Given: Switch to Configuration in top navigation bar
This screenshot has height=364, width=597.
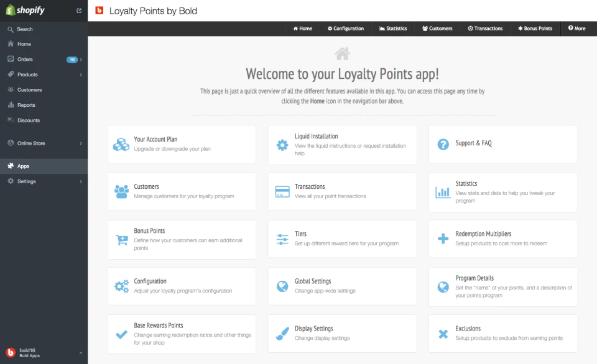Looking at the screenshot, I should [x=345, y=29].
